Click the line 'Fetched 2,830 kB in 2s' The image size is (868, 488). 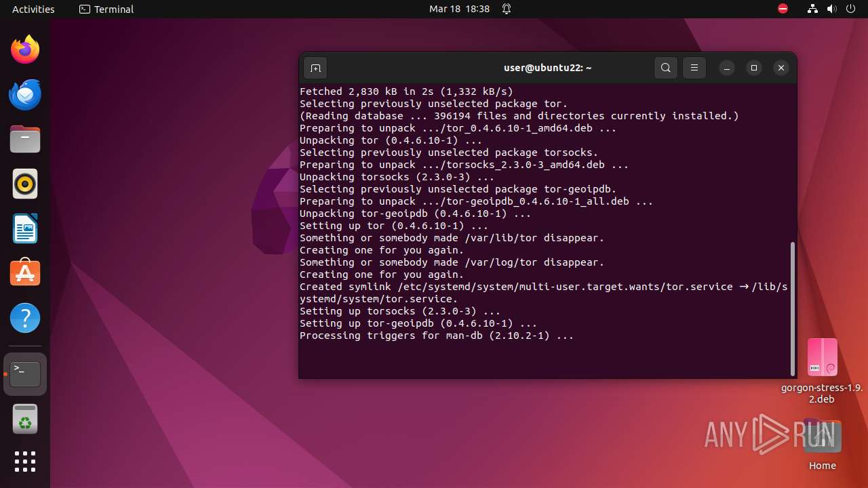(x=406, y=91)
